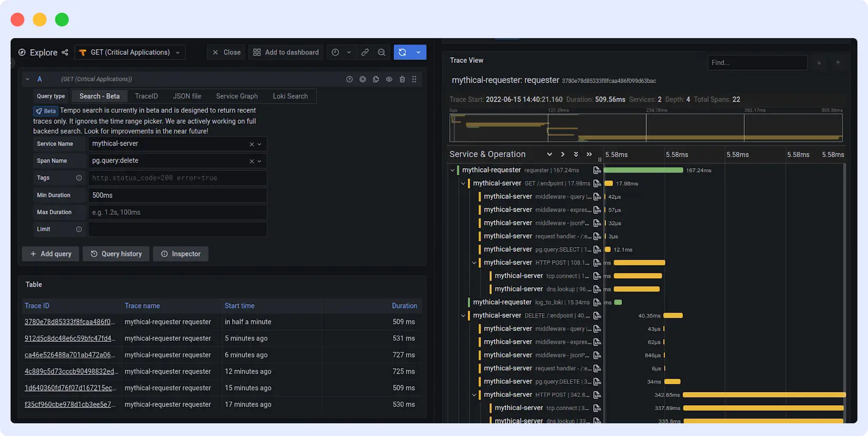Image resolution: width=868 pixels, height=436 pixels.
Task: Collapse the HTTP POST 108.1 span
Action: tap(474, 263)
